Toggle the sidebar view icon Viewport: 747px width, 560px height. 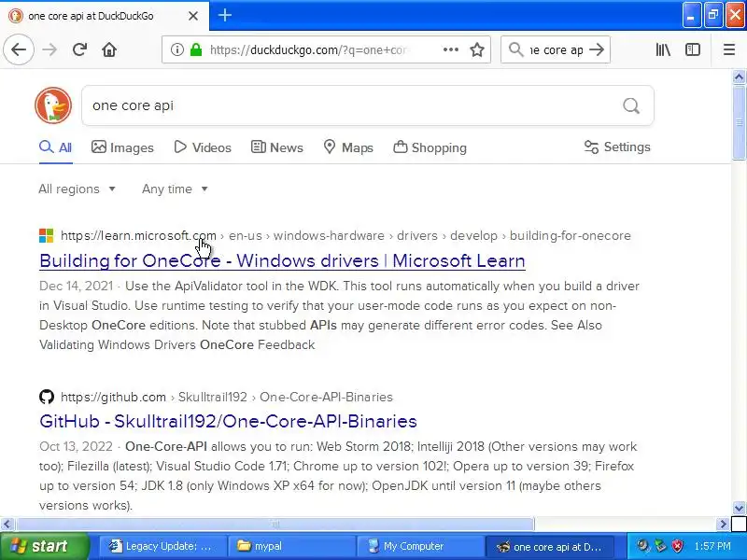[693, 49]
